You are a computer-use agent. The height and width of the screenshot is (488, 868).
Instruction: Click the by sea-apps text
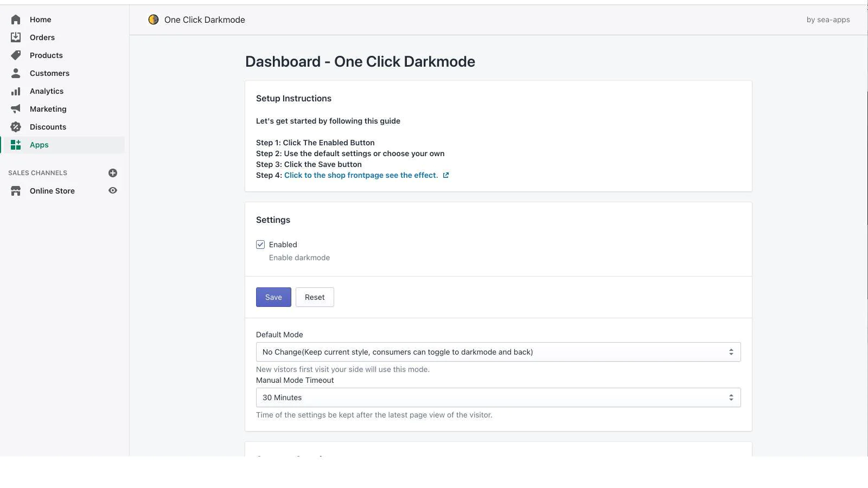(x=828, y=20)
